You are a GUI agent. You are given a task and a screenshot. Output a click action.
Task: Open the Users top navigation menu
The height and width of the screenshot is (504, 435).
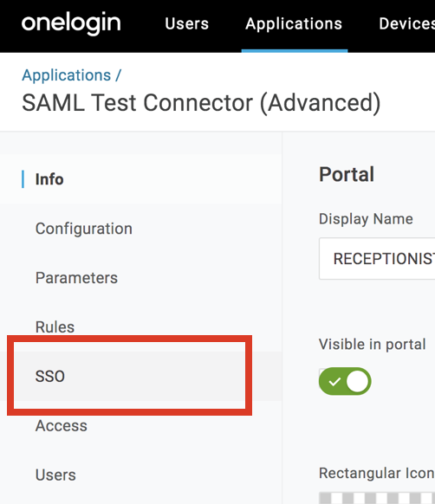pyautogui.click(x=187, y=23)
